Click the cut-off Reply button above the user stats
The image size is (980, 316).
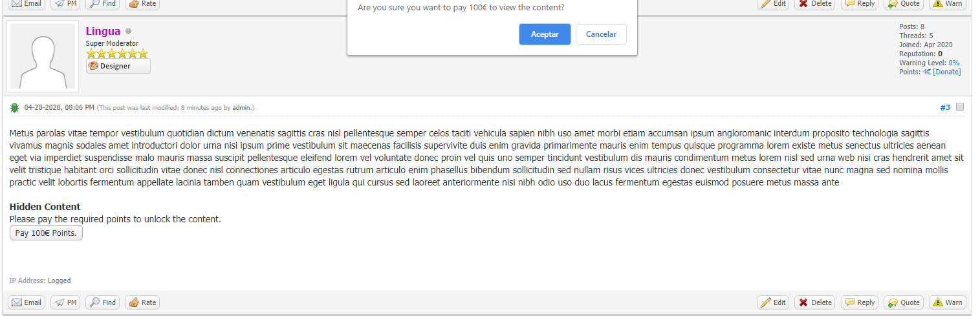tap(860, 4)
